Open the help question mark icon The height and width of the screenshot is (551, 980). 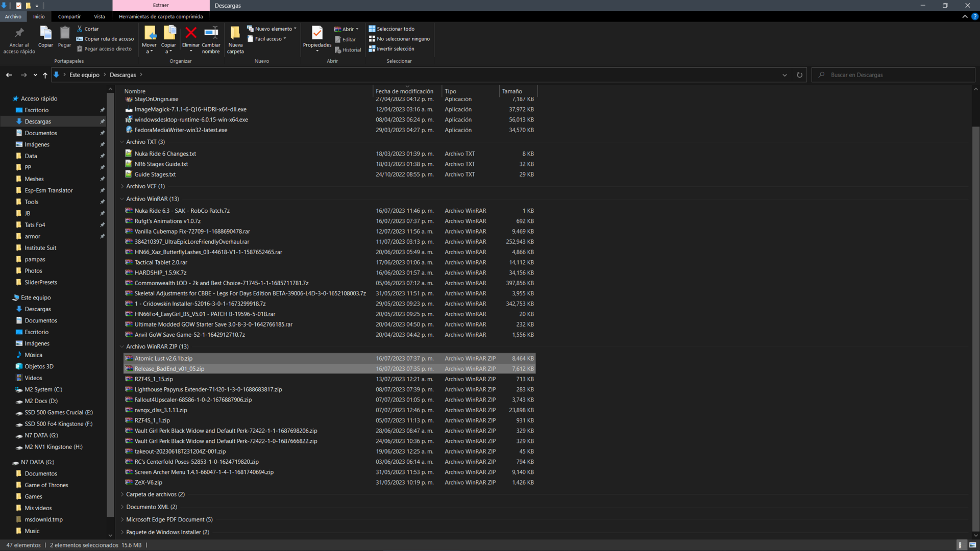(x=975, y=16)
